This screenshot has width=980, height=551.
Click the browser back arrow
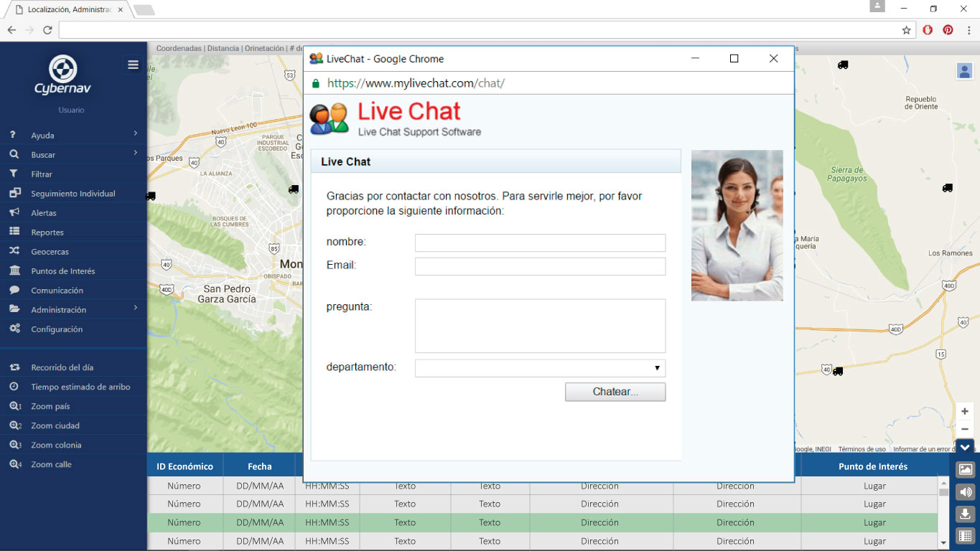(11, 30)
